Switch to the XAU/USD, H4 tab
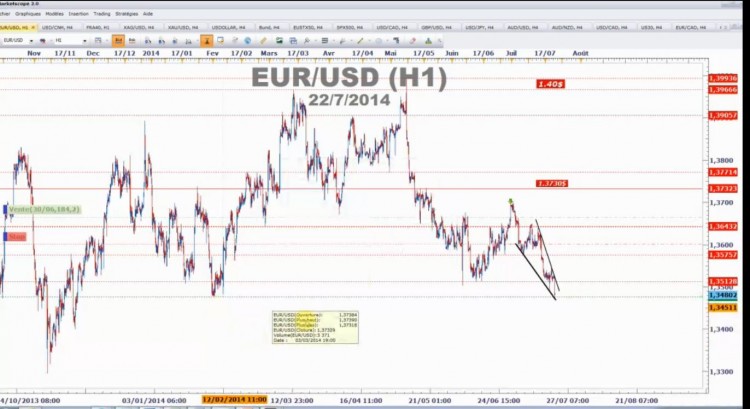 [183, 27]
